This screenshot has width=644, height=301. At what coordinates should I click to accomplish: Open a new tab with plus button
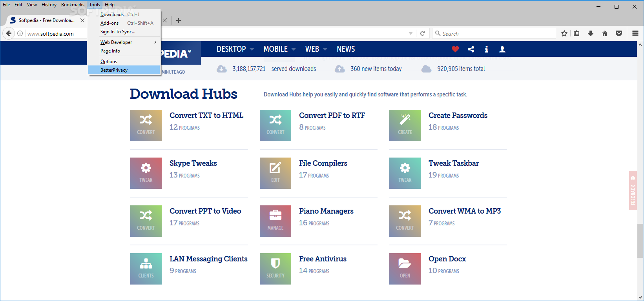[x=179, y=20]
